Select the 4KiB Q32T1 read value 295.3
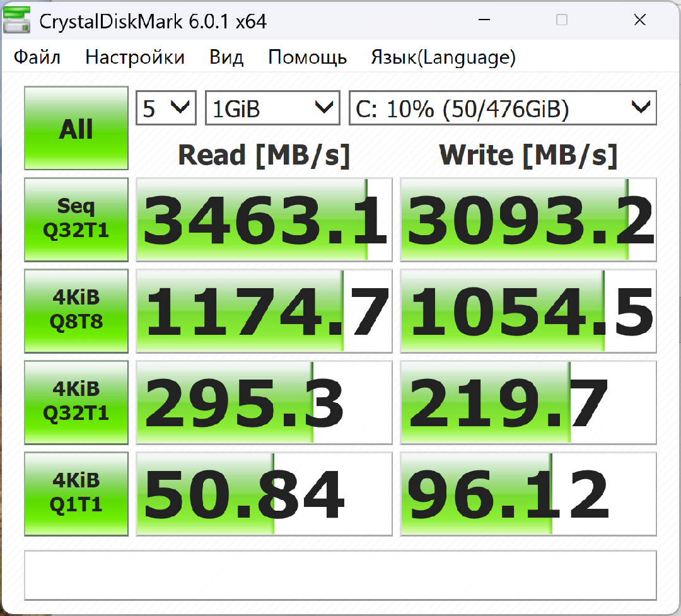 click(x=264, y=403)
